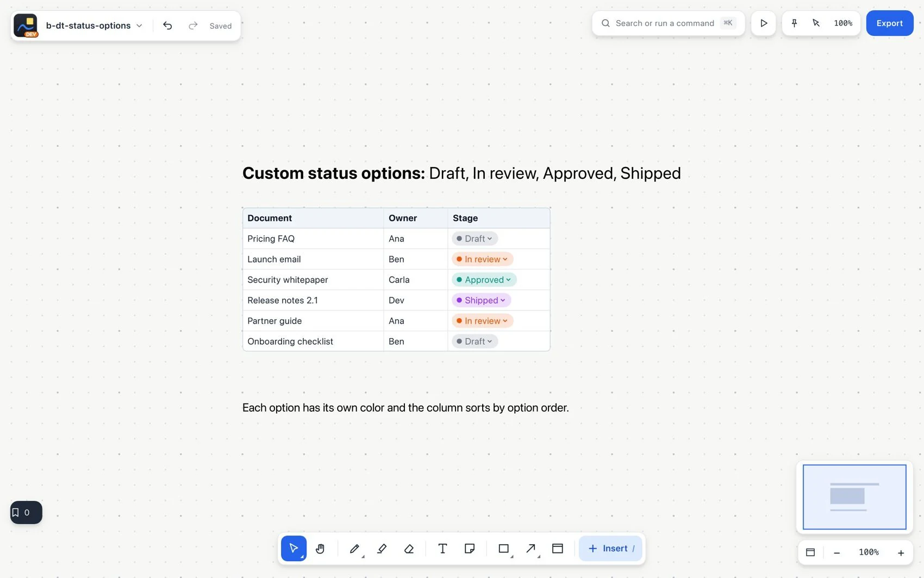Click the Owner column header
The height and width of the screenshot is (578, 924).
415,218
